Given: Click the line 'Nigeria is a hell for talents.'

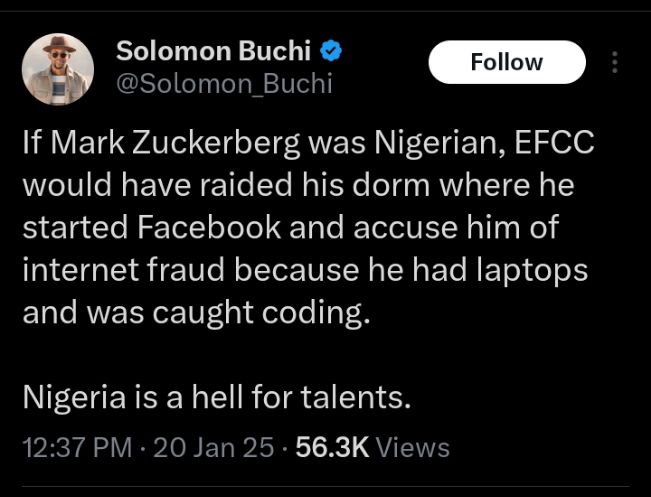Looking at the screenshot, I should [217, 397].
